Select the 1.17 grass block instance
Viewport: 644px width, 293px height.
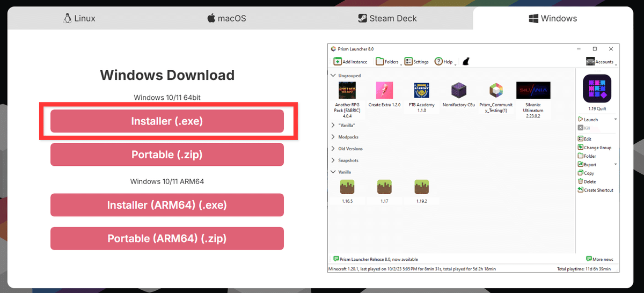pyautogui.click(x=384, y=187)
